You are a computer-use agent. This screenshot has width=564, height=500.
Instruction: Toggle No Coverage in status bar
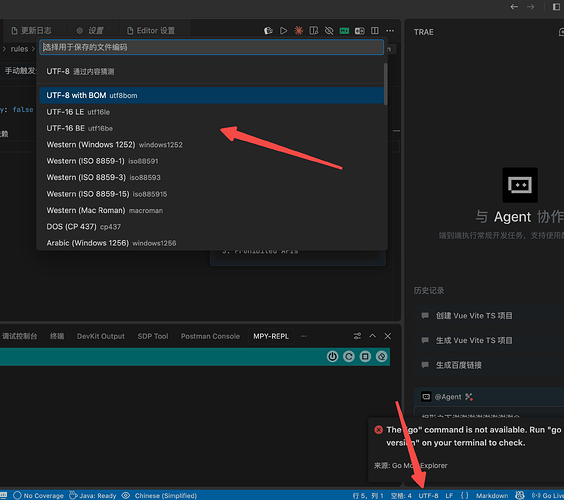pos(38,495)
